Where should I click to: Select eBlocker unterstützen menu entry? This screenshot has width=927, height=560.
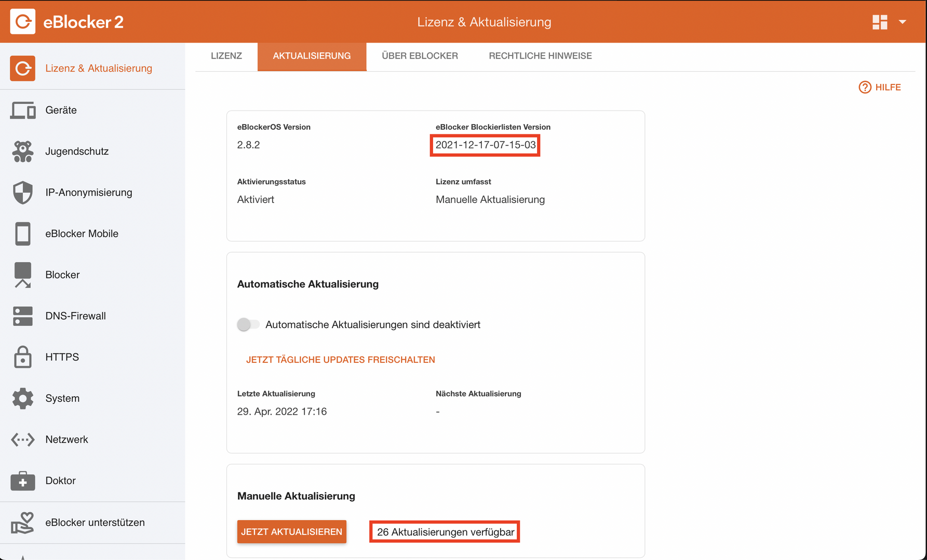pos(95,523)
